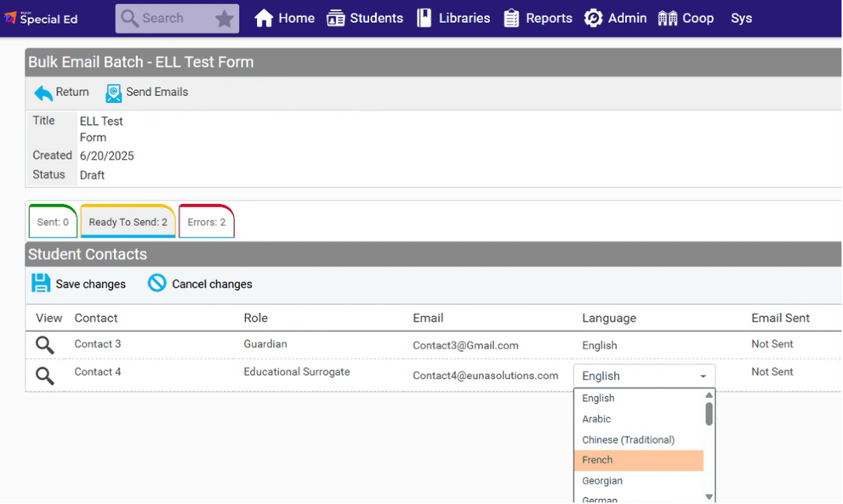Viewport: 843px width, 504px height.
Task: Open the Language combo box for Contact 4
Action: pyautogui.click(x=644, y=377)
